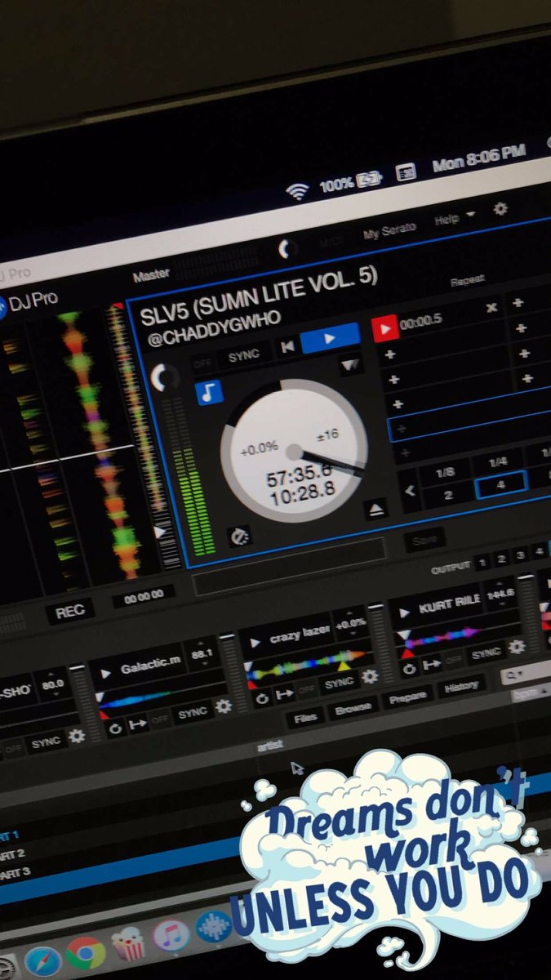Click the 88.1 BPM on the Galactic.m slot
This screenshot has width=551, height=980.
coord(202,654)
